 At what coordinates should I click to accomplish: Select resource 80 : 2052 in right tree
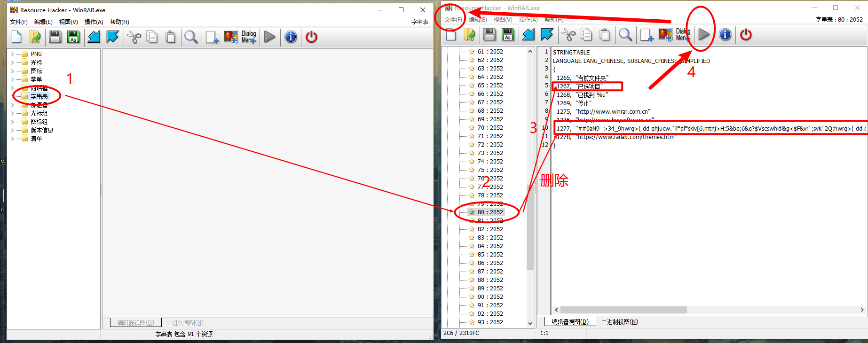[x=490, y=212]
